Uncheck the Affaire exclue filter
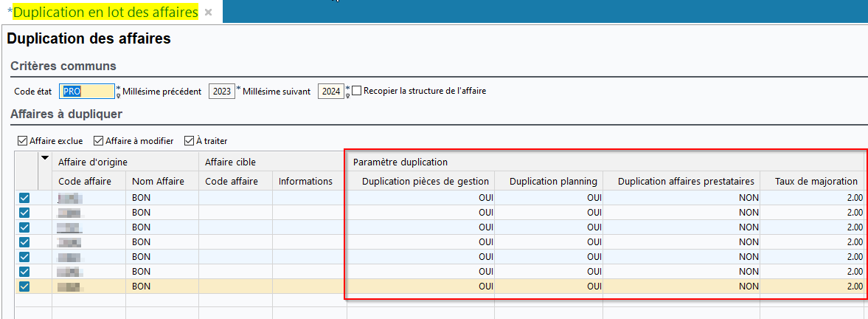Screen dimensions: 868x319 click(x=23, y=140)
